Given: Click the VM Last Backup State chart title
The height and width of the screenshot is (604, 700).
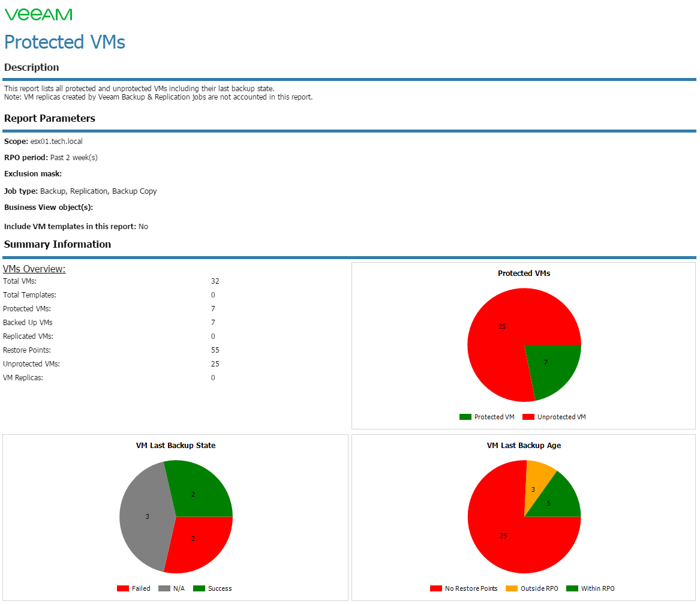Looking at the screenshot, I should pos(176,446).
